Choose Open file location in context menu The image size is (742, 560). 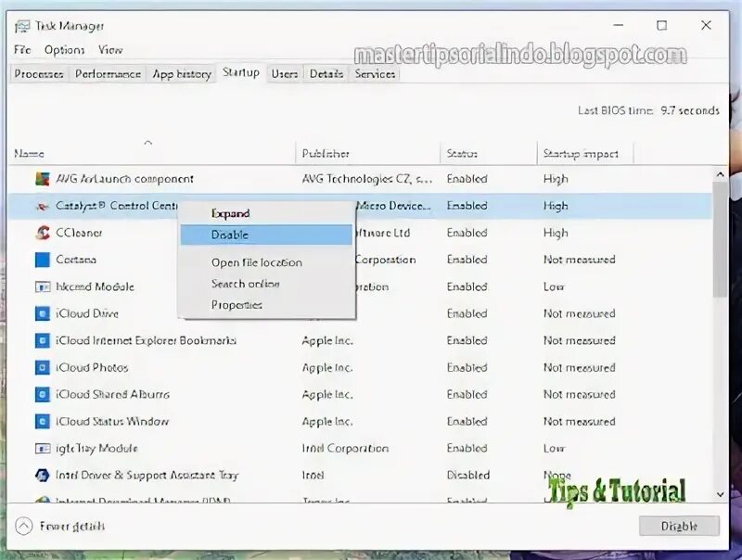[266, 262]
